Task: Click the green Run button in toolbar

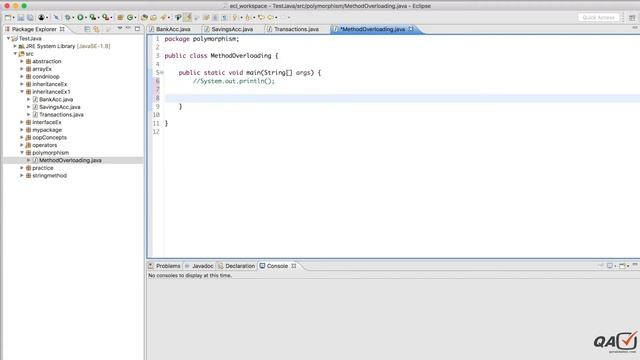Action: 80,18
